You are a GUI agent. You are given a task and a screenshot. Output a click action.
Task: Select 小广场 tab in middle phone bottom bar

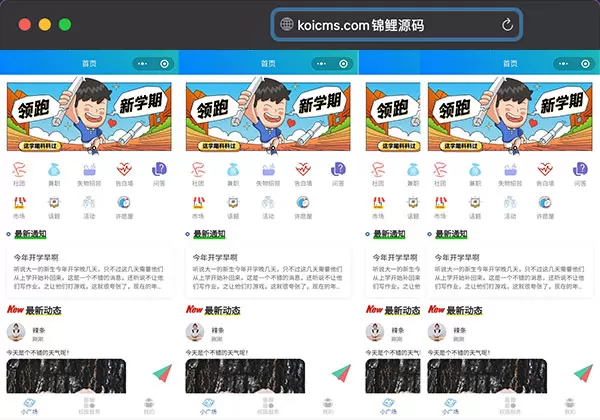pyautogui.click(x=209, y=406)
